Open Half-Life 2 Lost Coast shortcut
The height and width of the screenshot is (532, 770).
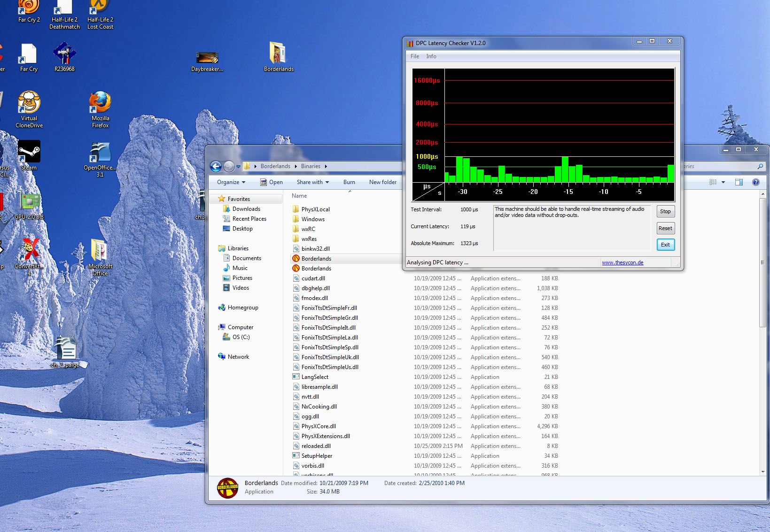point(100,15)
